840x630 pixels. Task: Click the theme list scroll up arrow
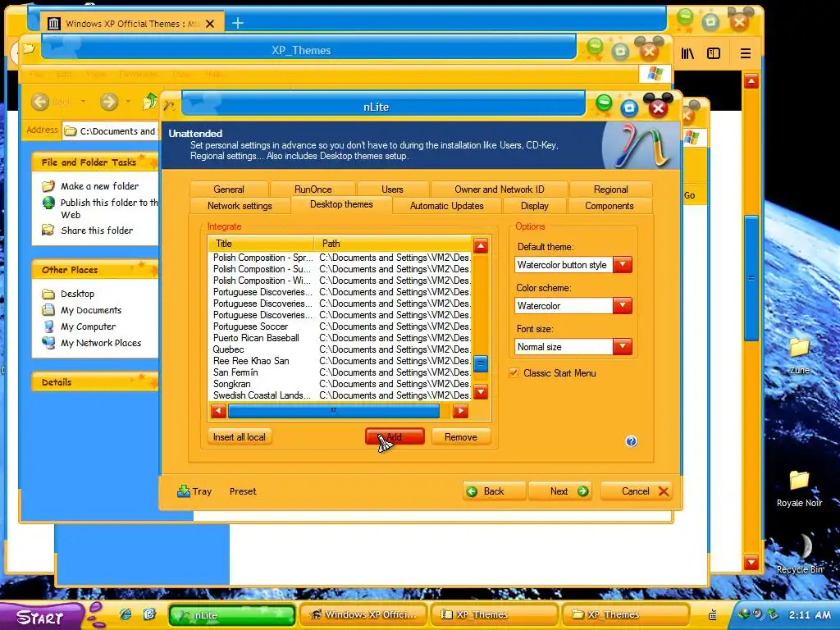[481, 246]
